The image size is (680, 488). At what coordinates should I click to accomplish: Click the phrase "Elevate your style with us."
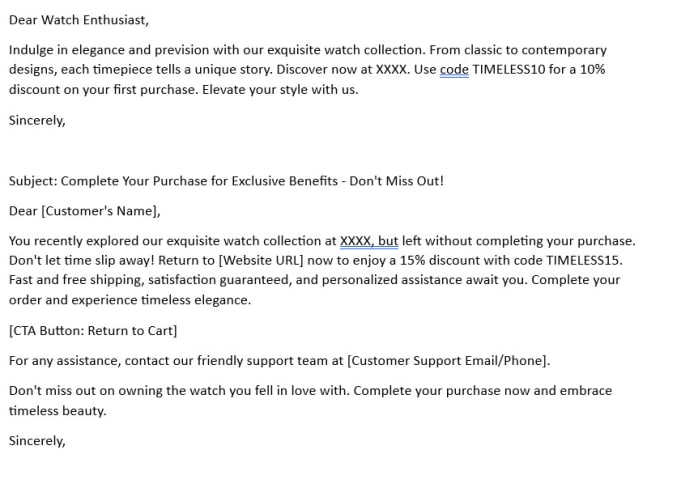point(280,89)
